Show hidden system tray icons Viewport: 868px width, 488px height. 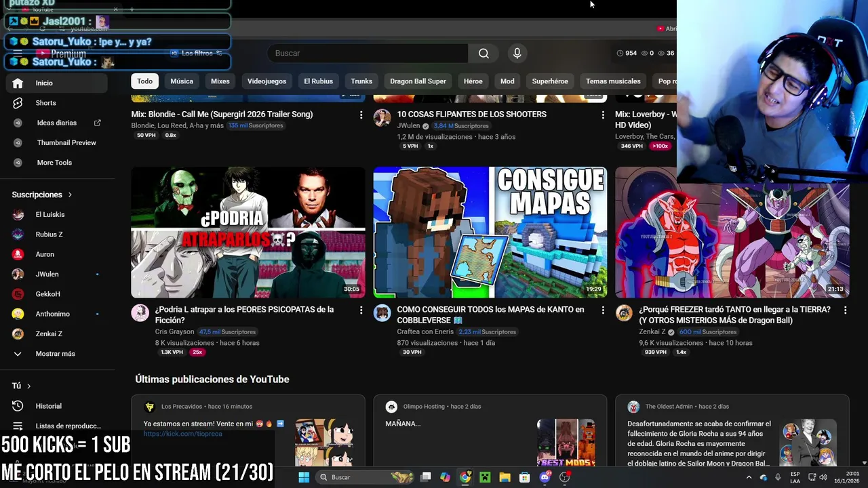[749, 477]
